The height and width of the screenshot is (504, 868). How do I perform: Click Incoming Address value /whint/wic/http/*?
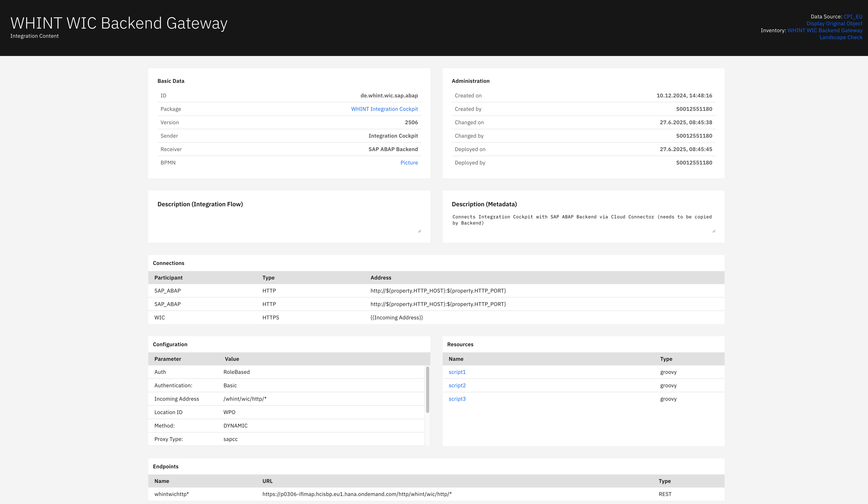245,399
